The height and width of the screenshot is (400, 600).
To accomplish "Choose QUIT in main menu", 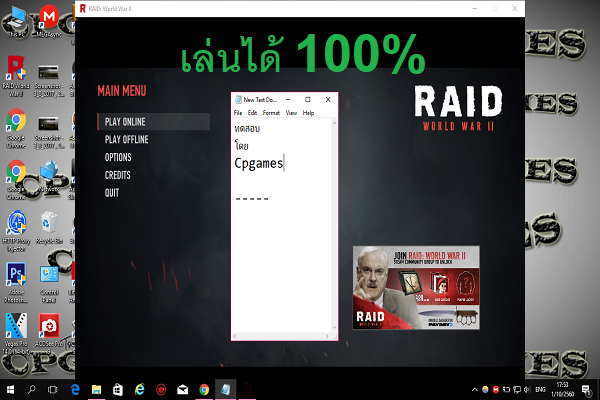I will tap(112, 193).
